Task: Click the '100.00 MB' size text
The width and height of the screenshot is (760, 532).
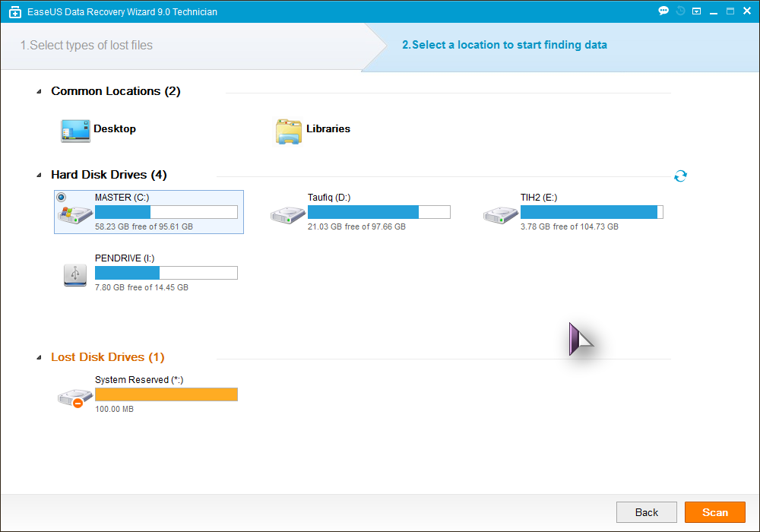Action: [x=115, y=410]
